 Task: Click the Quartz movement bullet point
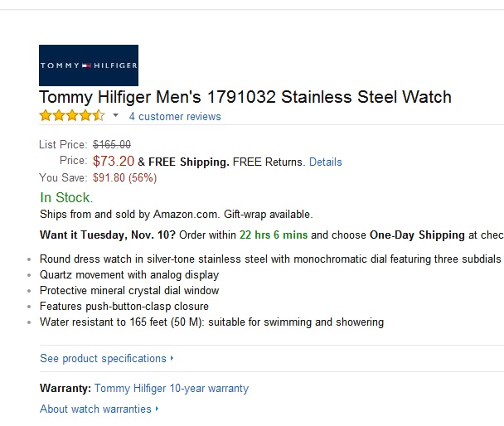pyautogui.click(x=129, y=275)
